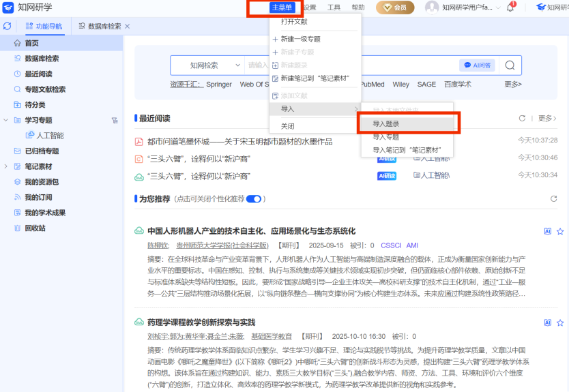
Task: Collapse the 学习专题 tree node
Action: pos(6,120)
